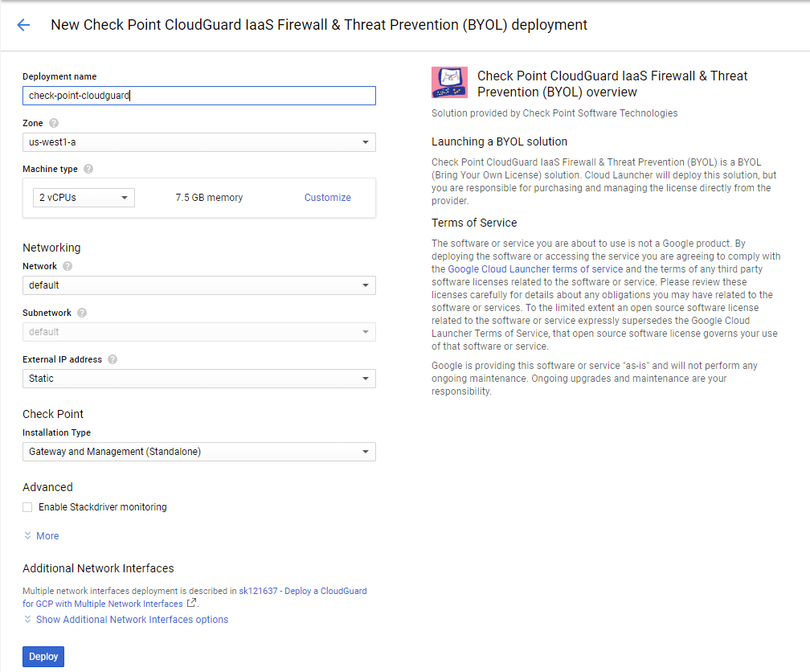This screenshot has width=810, height=672.
Task: Enable Stackdriver monitoring checkbox
Action: click(27, 507)
